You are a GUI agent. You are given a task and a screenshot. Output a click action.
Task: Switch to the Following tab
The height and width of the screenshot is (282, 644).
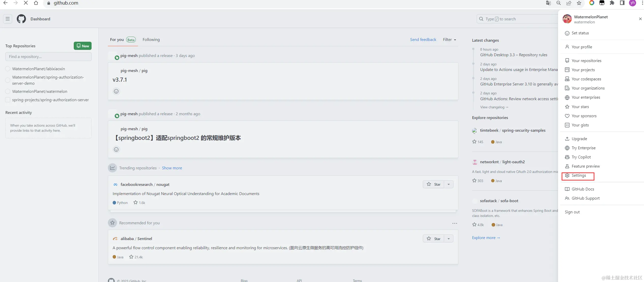point(151,40)
